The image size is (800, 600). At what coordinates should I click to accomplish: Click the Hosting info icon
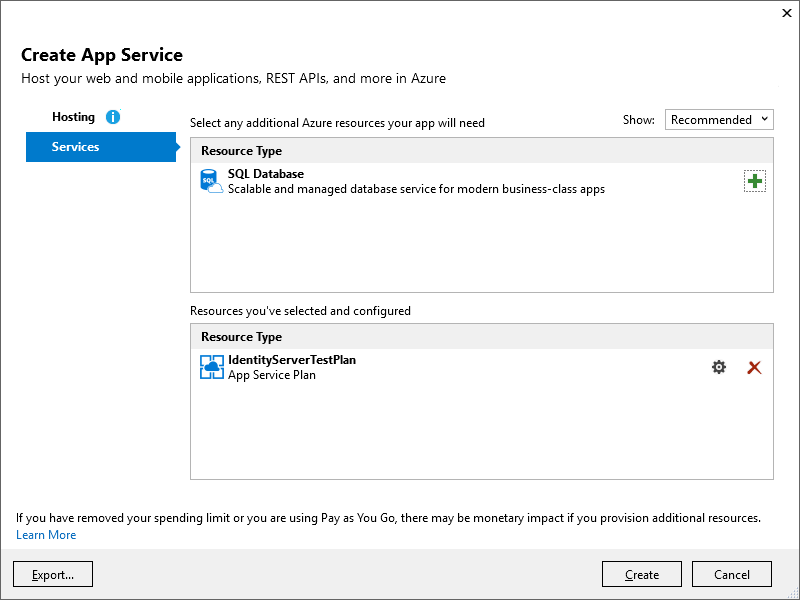tap(113, 117)
